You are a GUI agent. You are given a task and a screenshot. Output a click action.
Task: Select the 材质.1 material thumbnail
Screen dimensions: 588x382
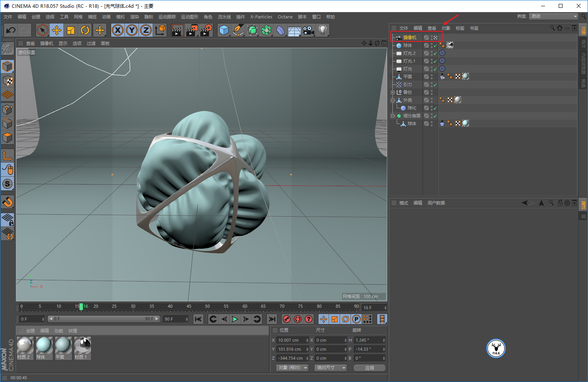(83, 348)
